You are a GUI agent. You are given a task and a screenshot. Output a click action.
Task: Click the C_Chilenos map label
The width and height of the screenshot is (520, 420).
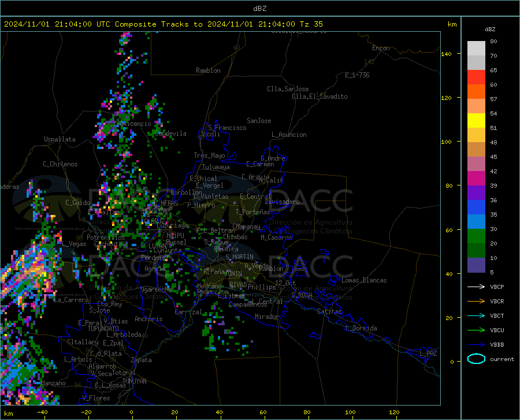point(60,164)
